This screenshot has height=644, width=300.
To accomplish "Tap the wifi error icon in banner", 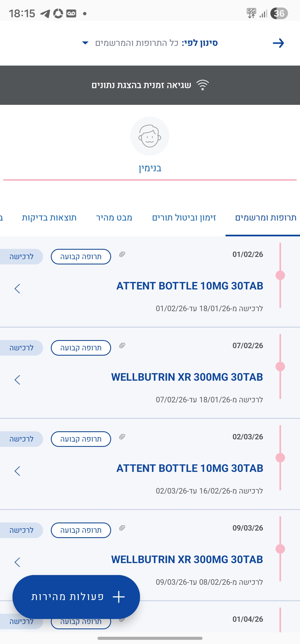I will 202,85.
